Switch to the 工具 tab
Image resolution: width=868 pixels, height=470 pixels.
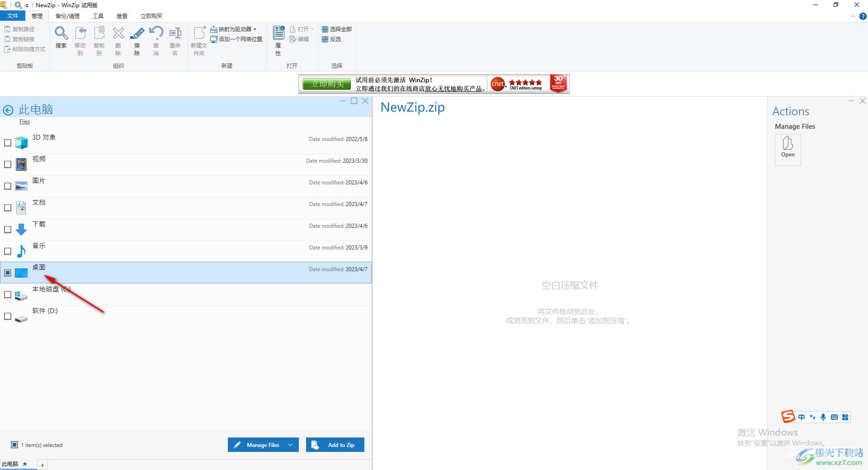98,16
